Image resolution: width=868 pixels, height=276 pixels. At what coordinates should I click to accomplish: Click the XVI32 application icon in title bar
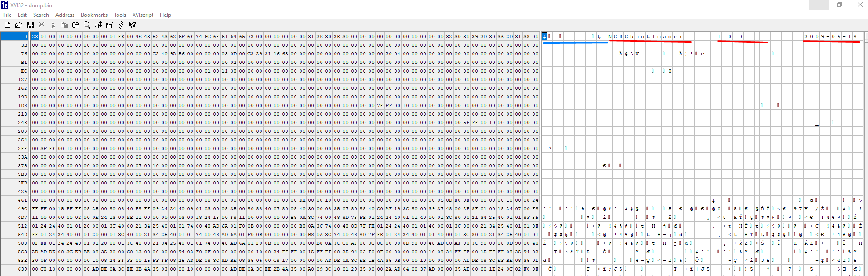(5, 5)
